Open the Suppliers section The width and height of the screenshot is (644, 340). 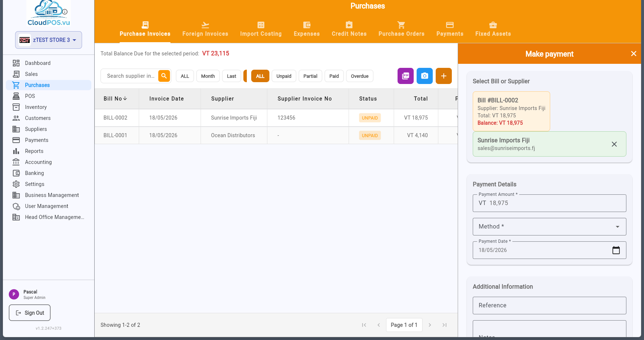click(48, 129)
